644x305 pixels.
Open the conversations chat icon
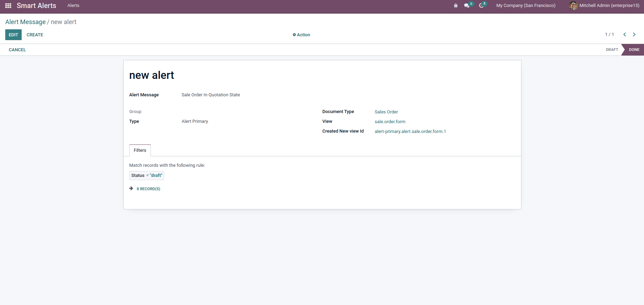tap(467, 6)
